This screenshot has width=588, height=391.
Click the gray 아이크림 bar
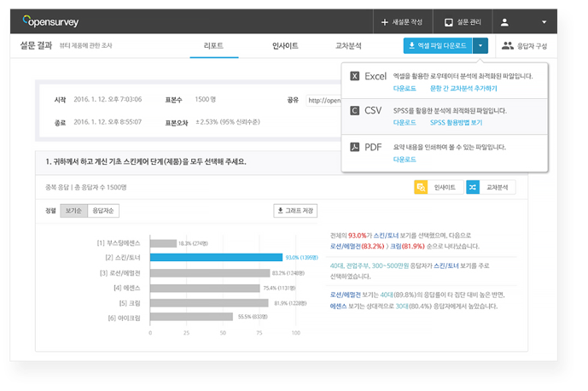tap(192, 317)
